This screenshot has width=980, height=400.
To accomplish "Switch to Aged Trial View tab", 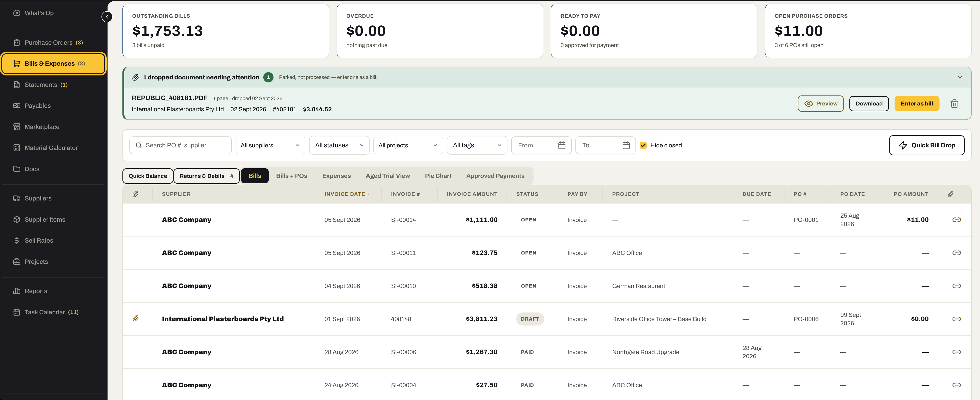I will click(x=388, y=176).
